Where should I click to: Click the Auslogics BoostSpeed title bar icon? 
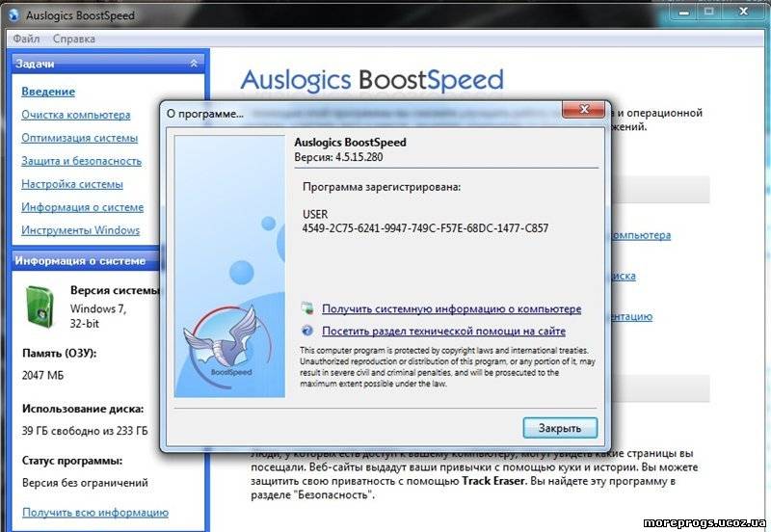point(13,15)
